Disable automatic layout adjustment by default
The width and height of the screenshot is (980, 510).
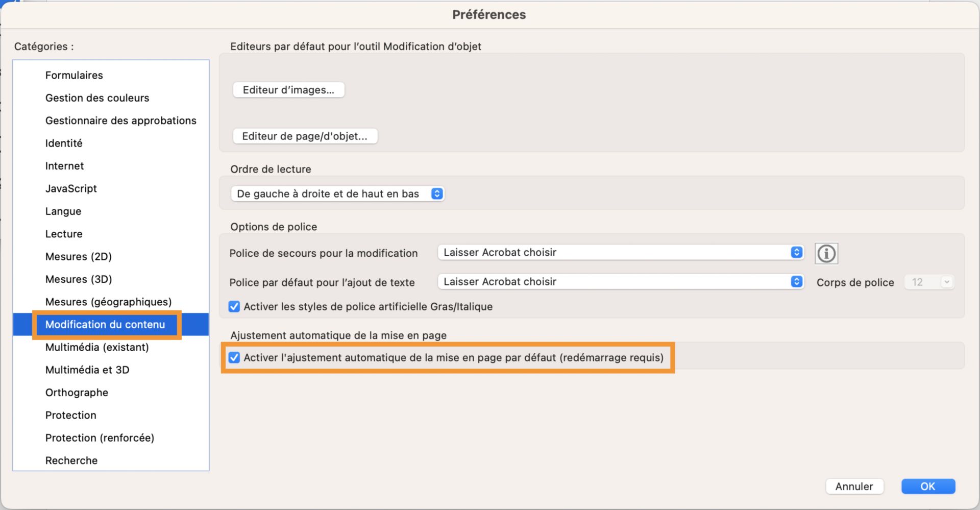234,357
